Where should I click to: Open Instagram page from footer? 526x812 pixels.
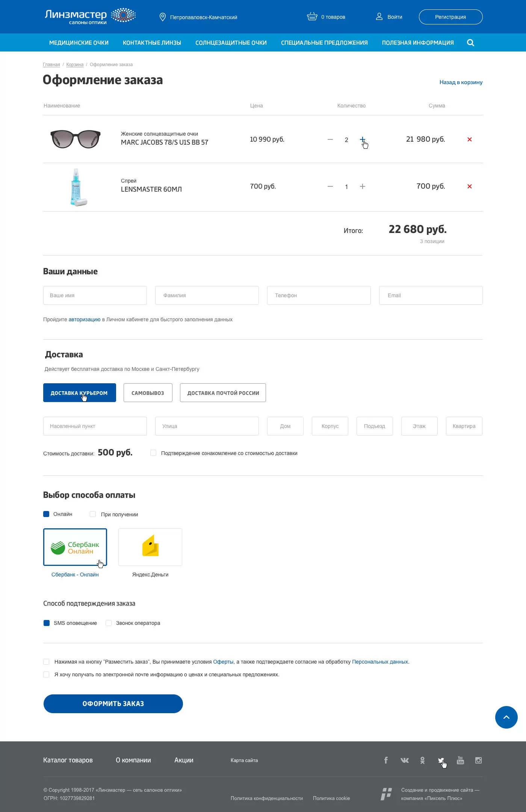(x=478, y=760)
